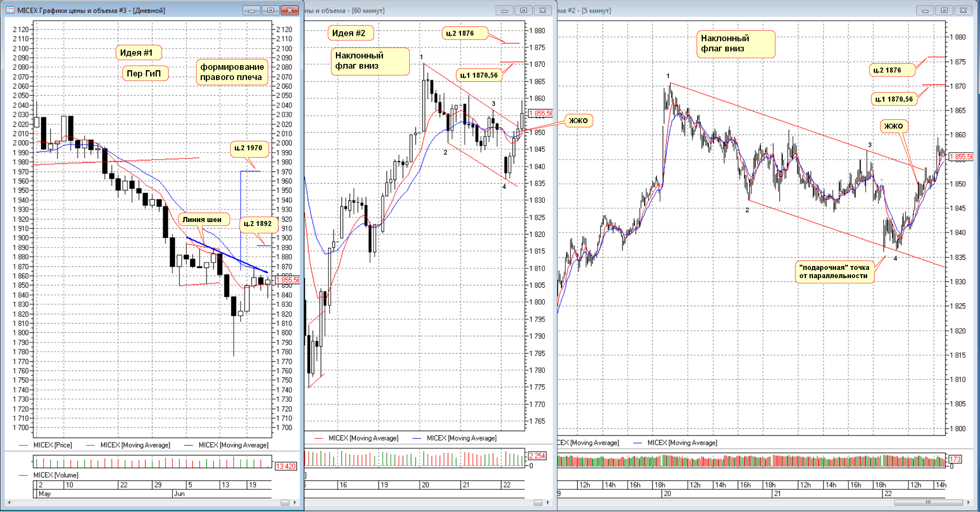Screen dimensions: 980x512
Task: Close the 60-minute chart window
Action: coord(543,11)
